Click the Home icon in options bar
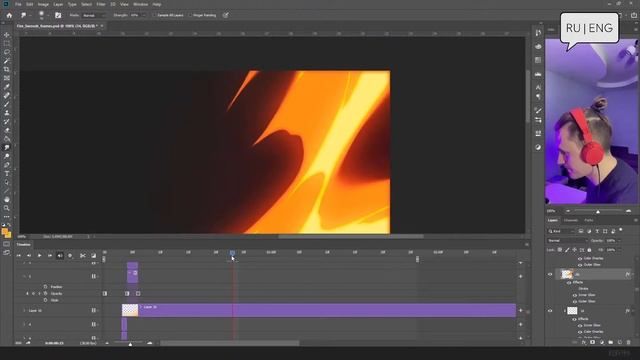This screenshot has width=640, height=360. pyautogui.click(x=9, y=15)
